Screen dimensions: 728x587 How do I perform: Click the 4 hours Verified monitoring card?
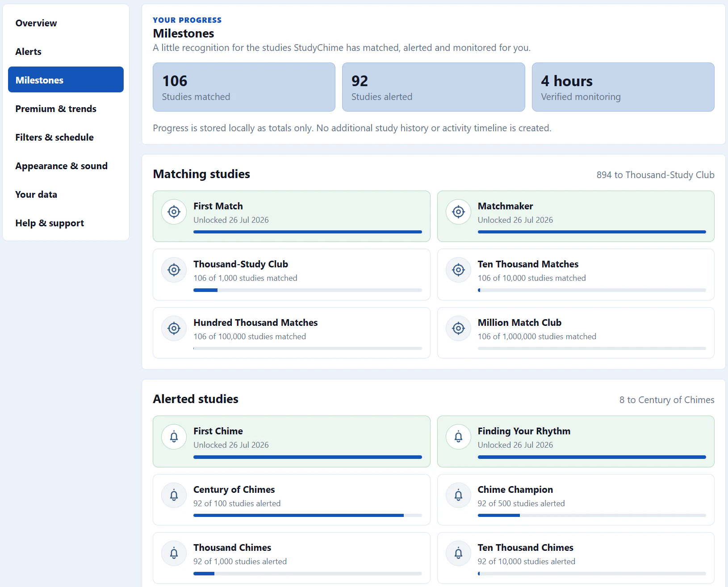click(x=623, y=87)
